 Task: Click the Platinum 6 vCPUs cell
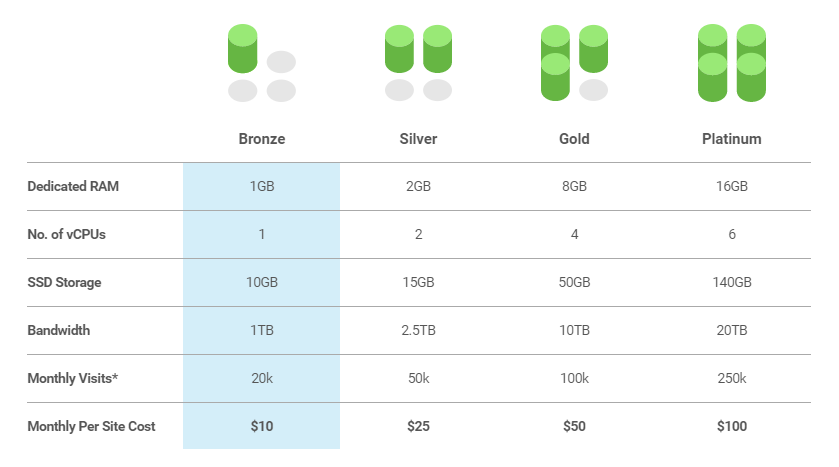[x=731, y=234]
